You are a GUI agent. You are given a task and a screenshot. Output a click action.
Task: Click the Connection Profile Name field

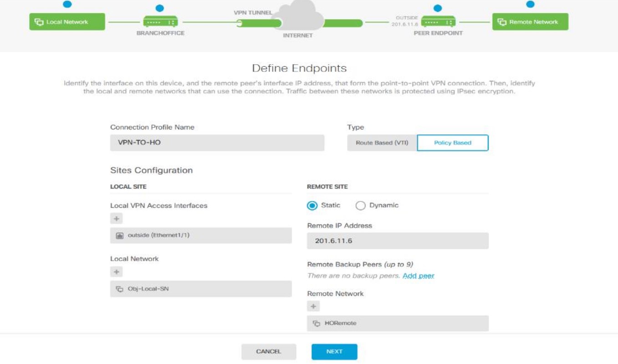pos(217,143)
